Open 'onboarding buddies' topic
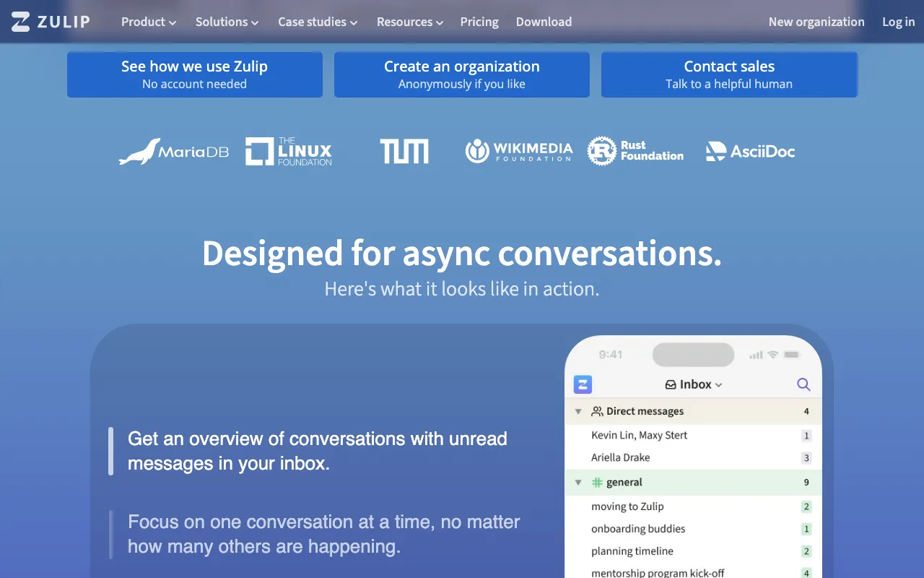Image resolution: width=924 pixels, height=578 pixels. 693,529
